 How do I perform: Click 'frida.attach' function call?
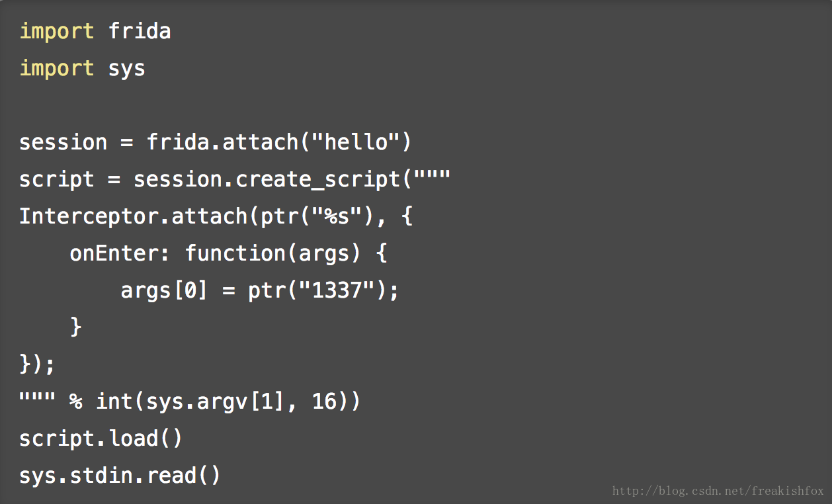point(222,142)
